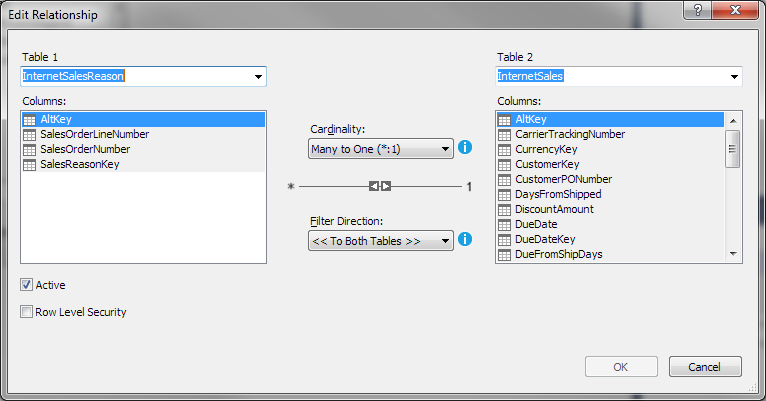Open the Table 1 InternetSalesReason dropdown
766x401 pixels.
point(258,77)
